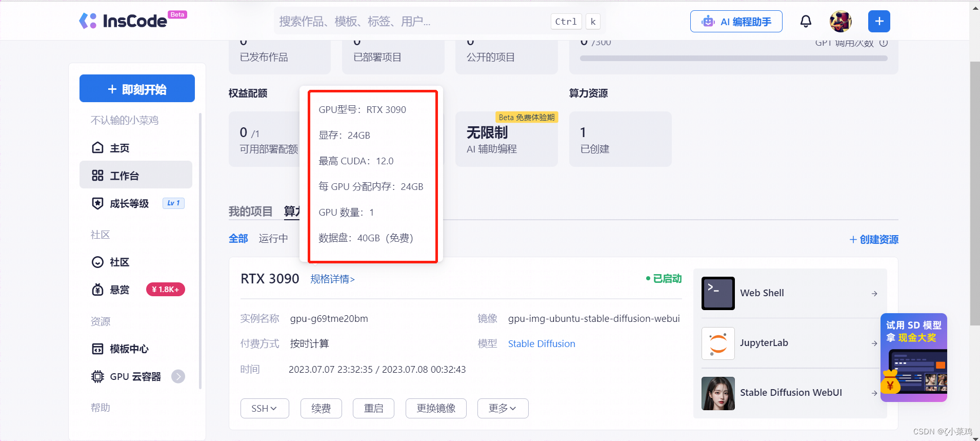Click the Web Shell terminal icon
Screen dimensions: 980x441
pos(718,293)
